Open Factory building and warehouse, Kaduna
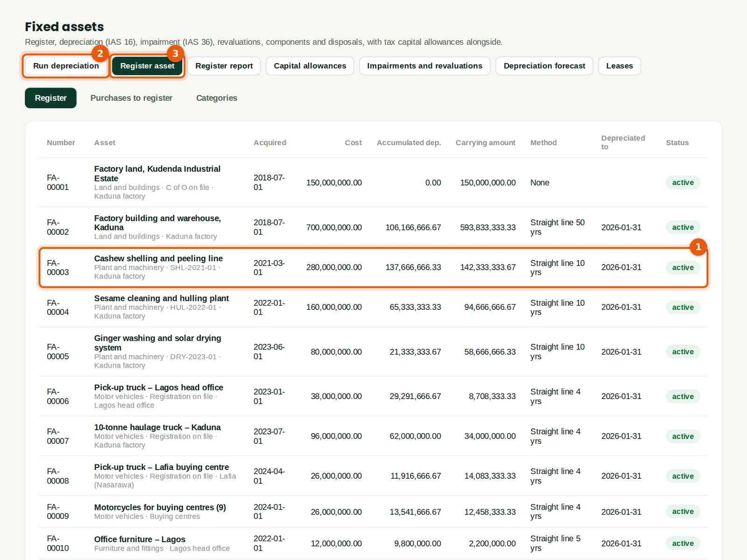 click(158, 223)
